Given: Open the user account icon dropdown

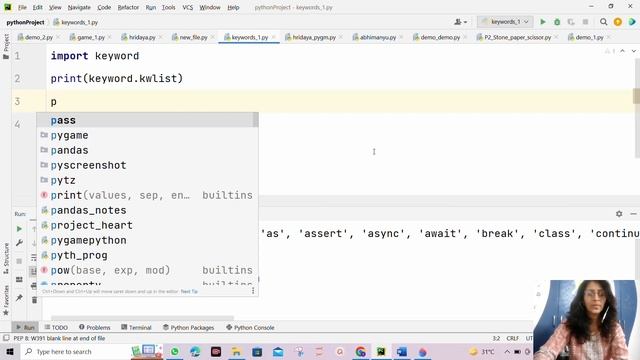Looking at the screenshot, I should (x=460, y=22).
